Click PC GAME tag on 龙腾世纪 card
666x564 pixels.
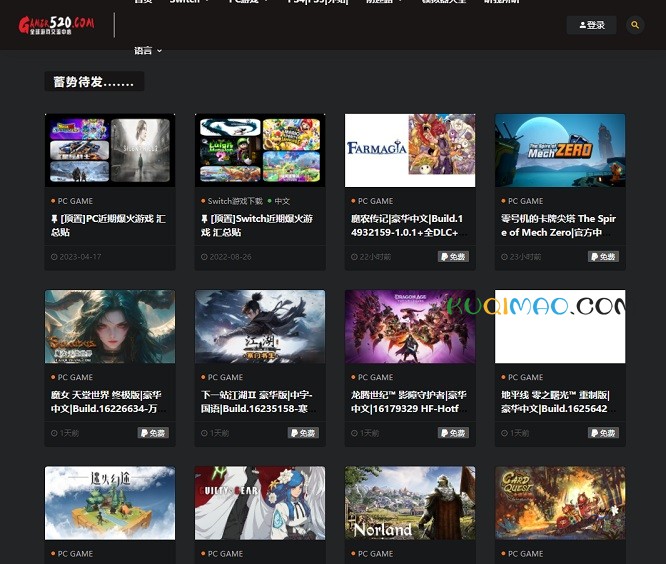(373, 377)
